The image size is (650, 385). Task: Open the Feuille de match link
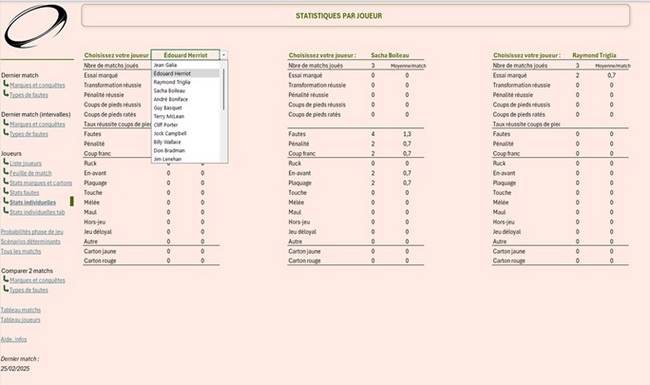tap(31, 173)
